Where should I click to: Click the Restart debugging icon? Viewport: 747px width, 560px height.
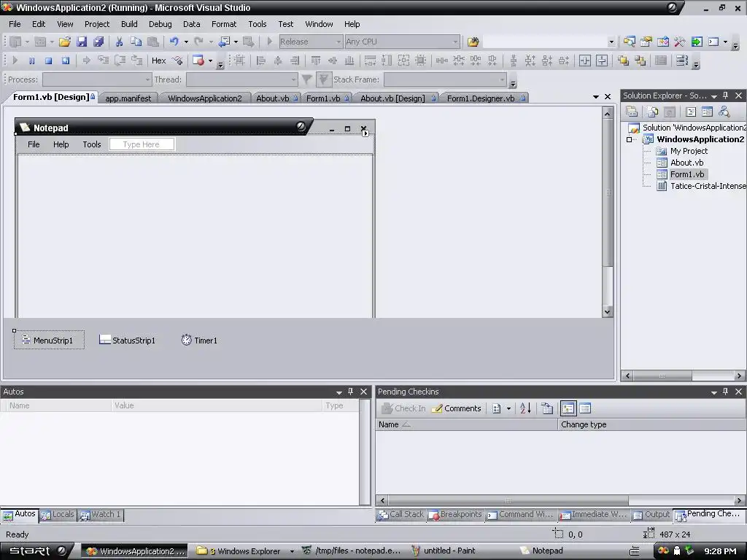(x=65, y=61)
